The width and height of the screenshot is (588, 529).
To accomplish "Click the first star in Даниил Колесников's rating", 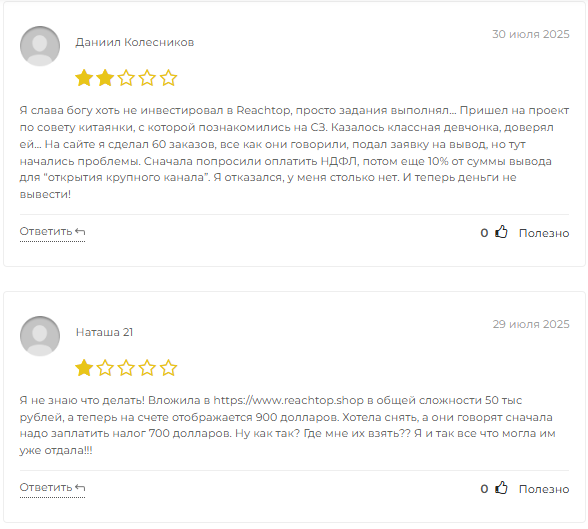I will point(84,78).
